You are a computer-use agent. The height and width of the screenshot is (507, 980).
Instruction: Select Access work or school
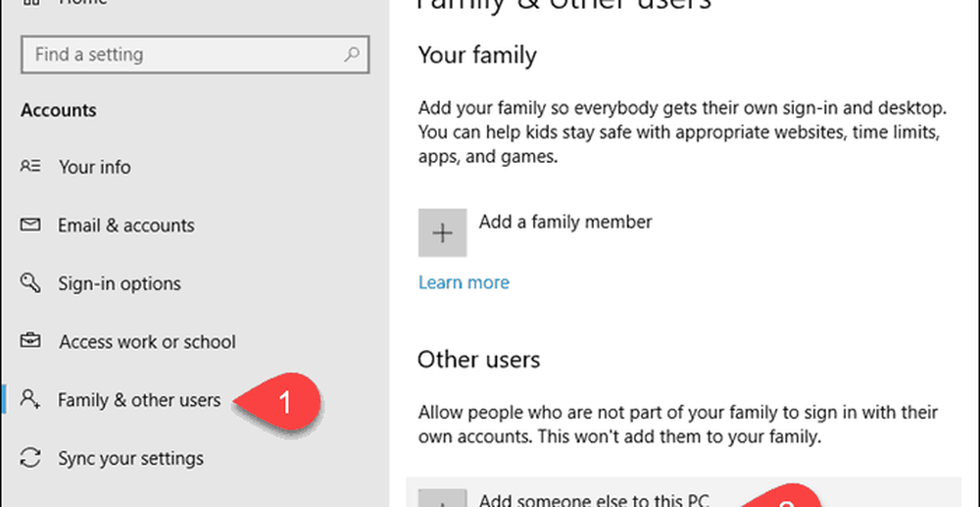pos(147,342)
